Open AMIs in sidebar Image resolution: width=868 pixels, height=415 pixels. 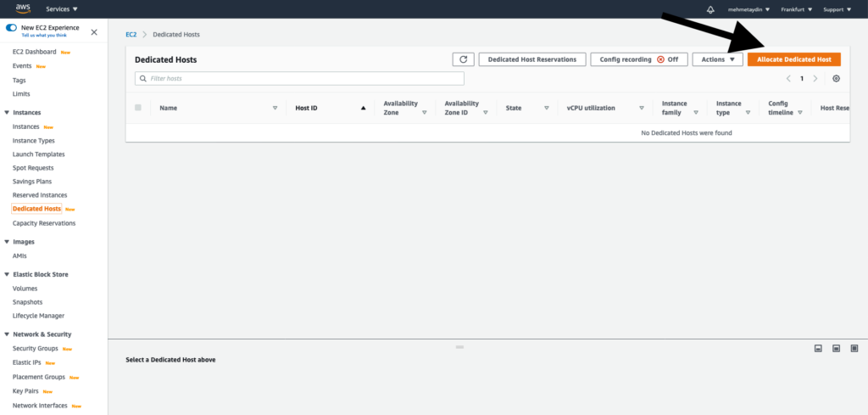20,256
